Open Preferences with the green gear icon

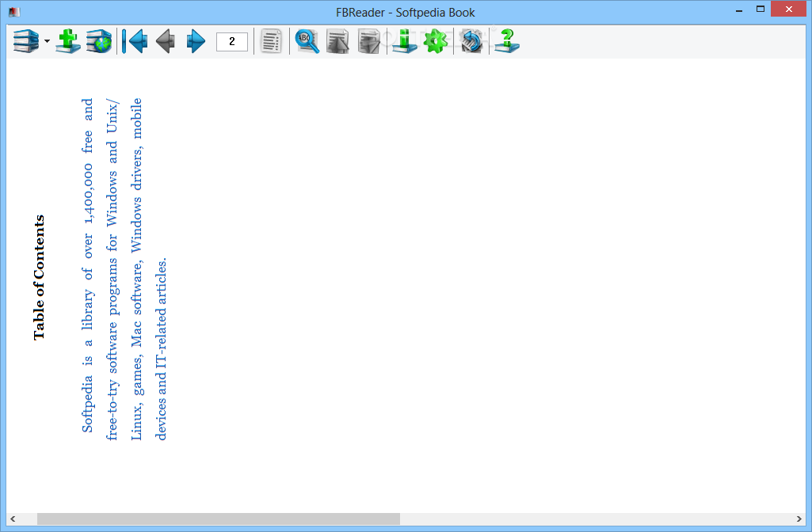pos(436,41)
